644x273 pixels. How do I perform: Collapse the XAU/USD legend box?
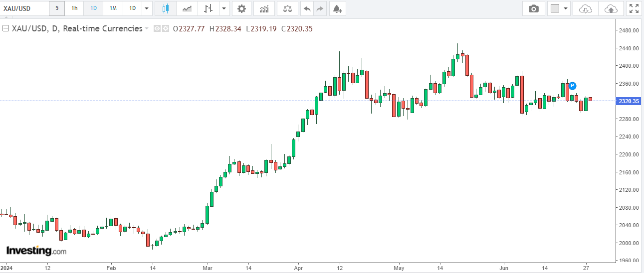(x=6, y=28)
